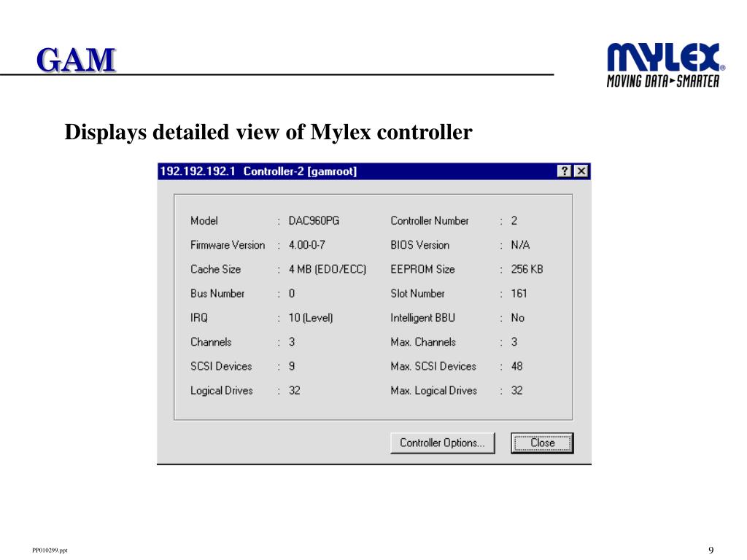Select the firmware version 4.00-0-7
747x560 pixels.
pyautogui.click(x=307, y=245)
